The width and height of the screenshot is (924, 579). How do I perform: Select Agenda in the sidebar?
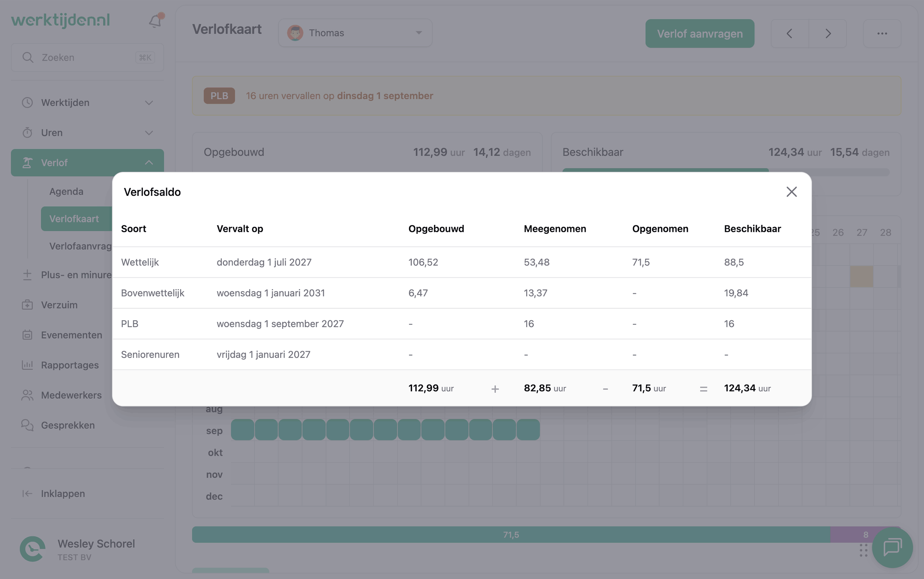click(66, 191)
